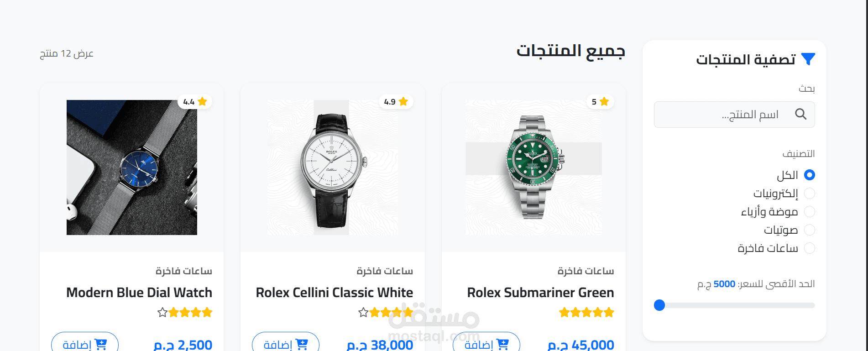868x351 pixels.
Task: Click the green Rolex Submariner image
Action: [x=533, y=168]
